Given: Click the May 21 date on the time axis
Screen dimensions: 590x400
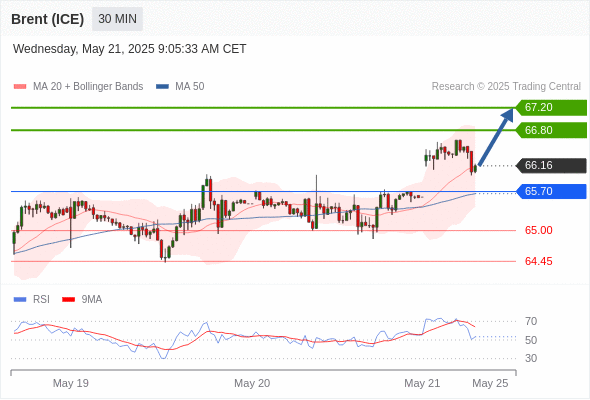Looking at the screenshot, I should 422,383.
